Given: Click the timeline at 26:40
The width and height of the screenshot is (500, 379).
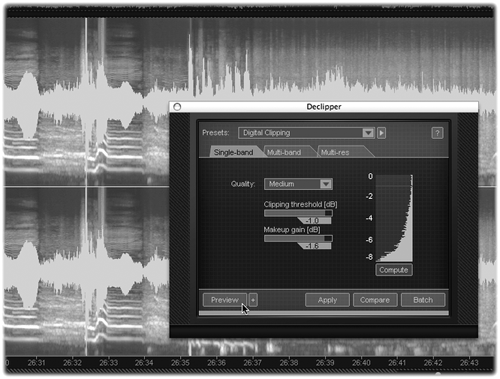Looking at the screenshot, I should [361, 363].
